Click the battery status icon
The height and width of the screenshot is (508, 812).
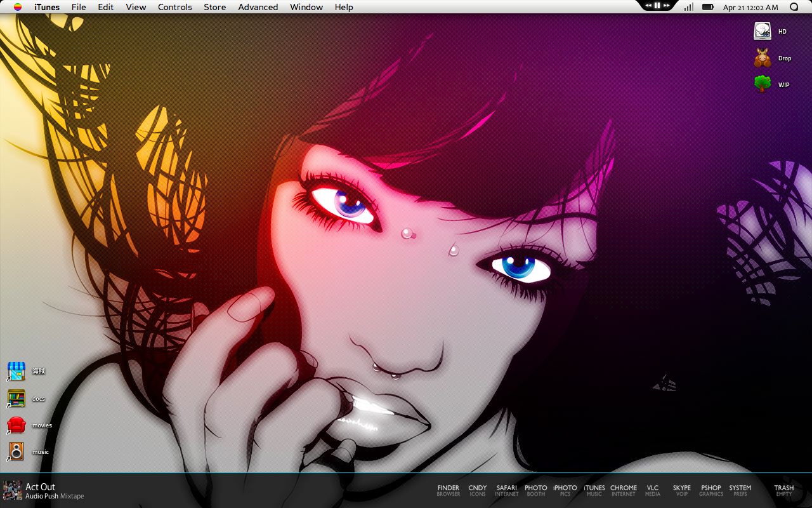click(708, 7)
